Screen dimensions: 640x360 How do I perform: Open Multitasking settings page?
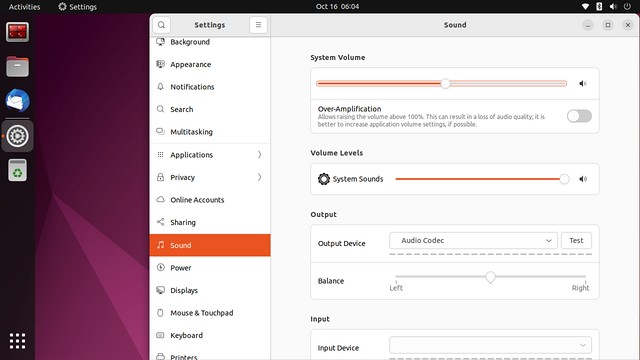(x=210, y=131)
